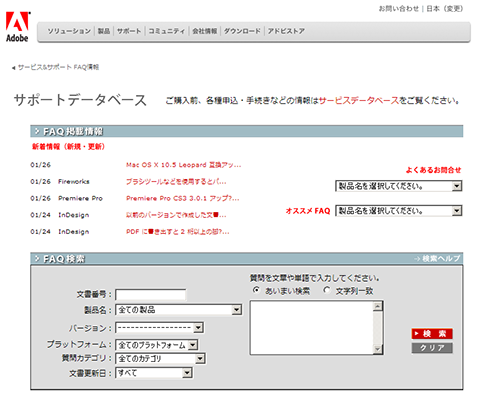Expand the 文書更新日 dropdown

tap(154, 373)
